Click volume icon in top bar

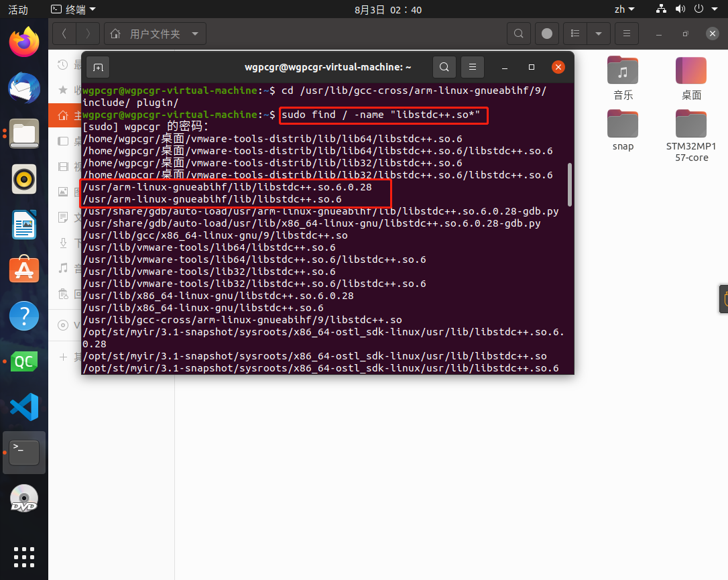[x=680, y=9]
